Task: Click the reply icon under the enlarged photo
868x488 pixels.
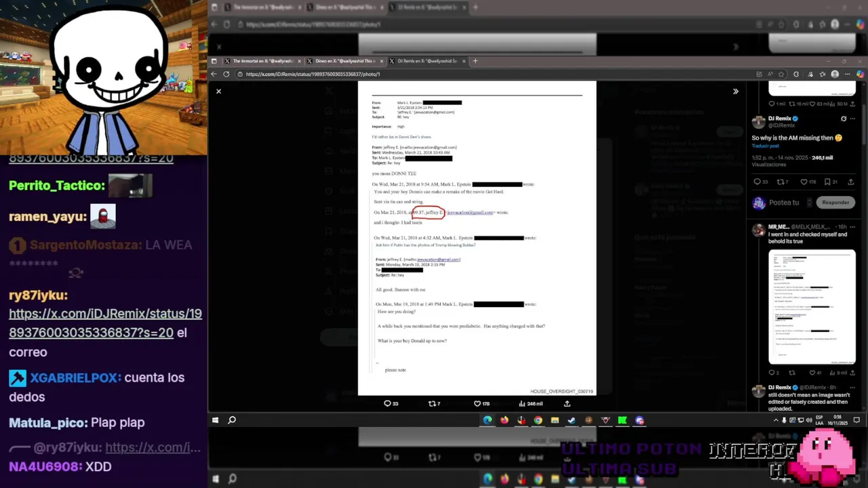Action: (x=387, y=403)
